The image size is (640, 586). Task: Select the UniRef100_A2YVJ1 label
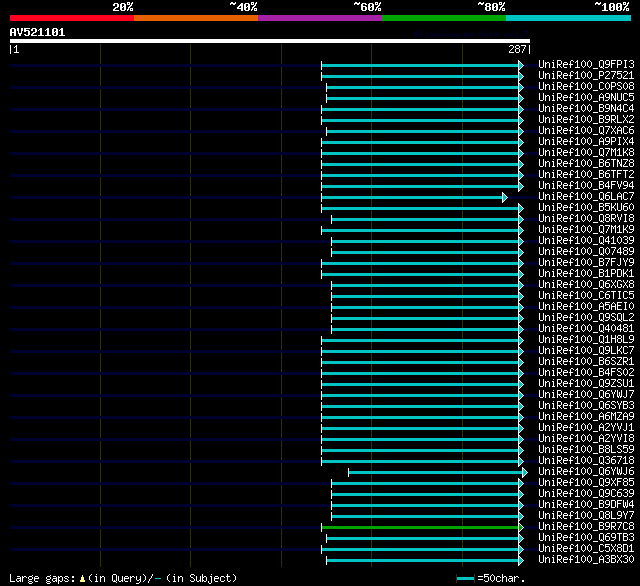coord(586,428)
